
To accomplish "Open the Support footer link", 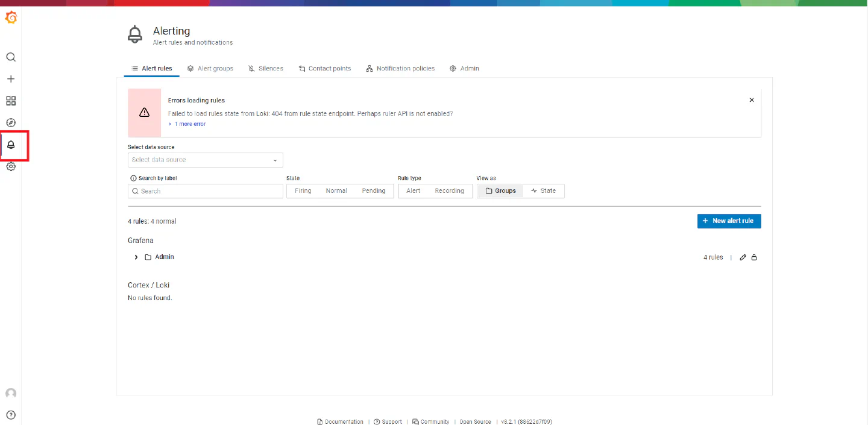I will coord(388,422).
